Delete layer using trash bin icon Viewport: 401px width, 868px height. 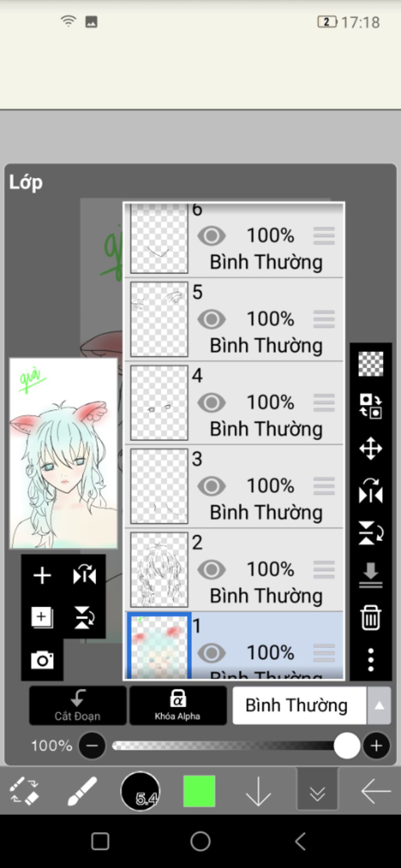point(370,617)
